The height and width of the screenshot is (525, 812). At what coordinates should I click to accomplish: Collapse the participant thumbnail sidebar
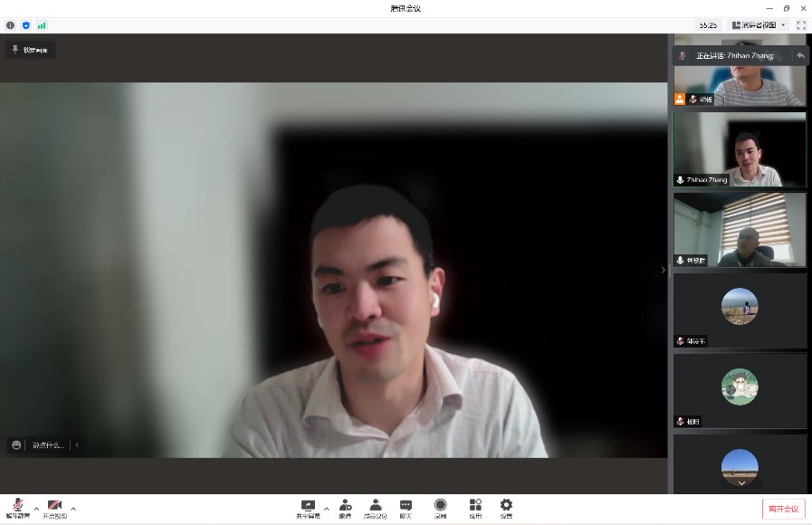pos(663,270)
